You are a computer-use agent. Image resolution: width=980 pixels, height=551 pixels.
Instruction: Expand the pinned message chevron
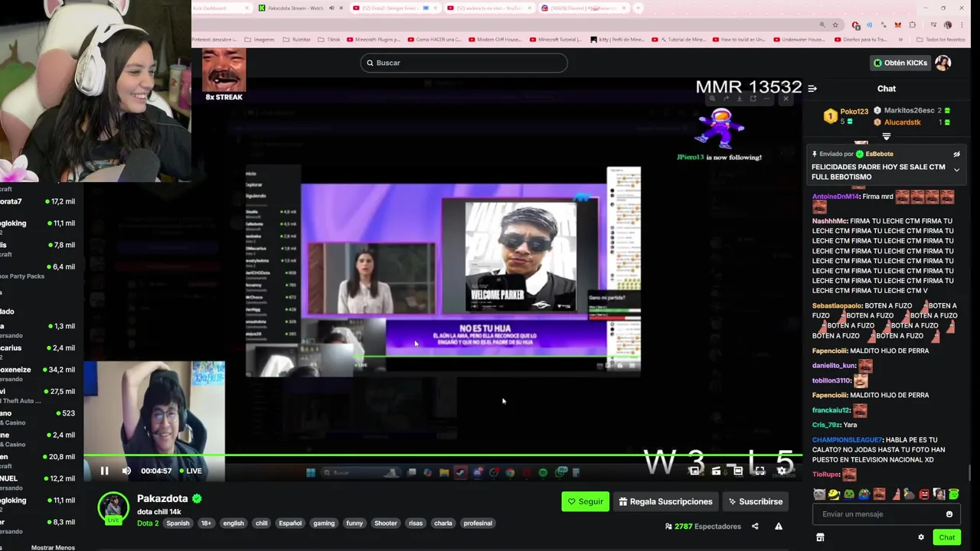coord(956,169)
